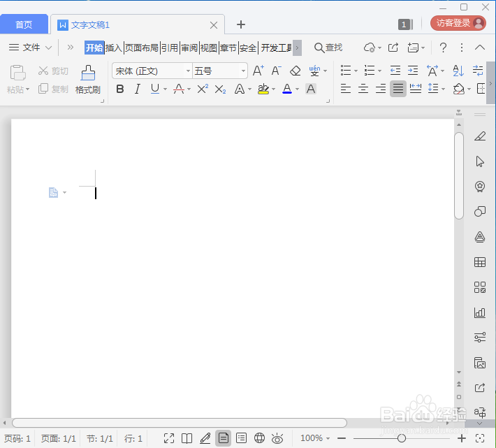This screenshot has width=496, height=448.
Task: Close the 文字文稿1 document tab
Action: tap(214, 25)
